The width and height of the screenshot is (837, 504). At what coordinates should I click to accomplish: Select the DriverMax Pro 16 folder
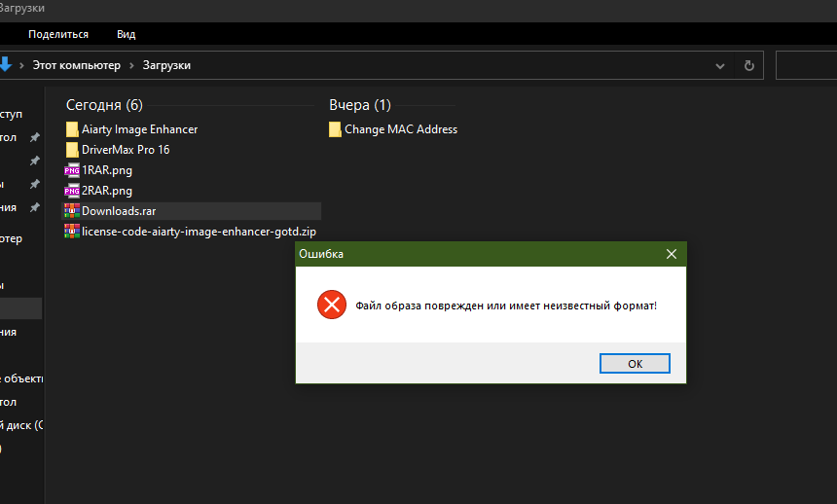point(126,150)
